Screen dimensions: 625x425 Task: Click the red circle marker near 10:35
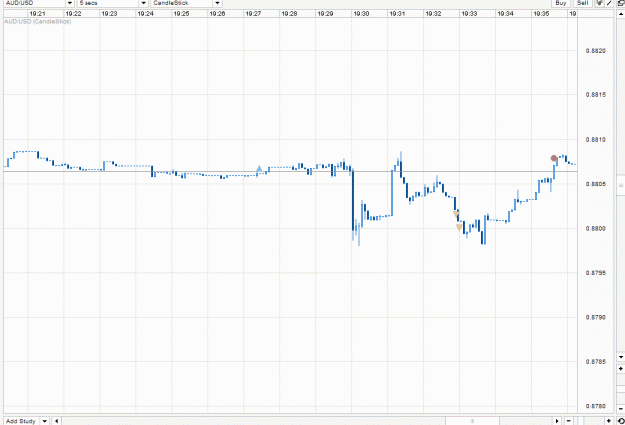pyautogui.click(x=554, y=158)
